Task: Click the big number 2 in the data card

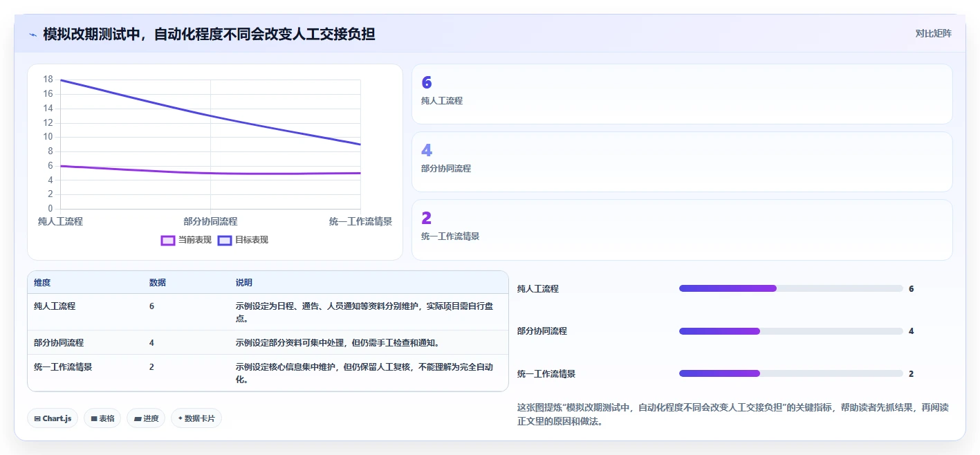Action: point(427,219)
